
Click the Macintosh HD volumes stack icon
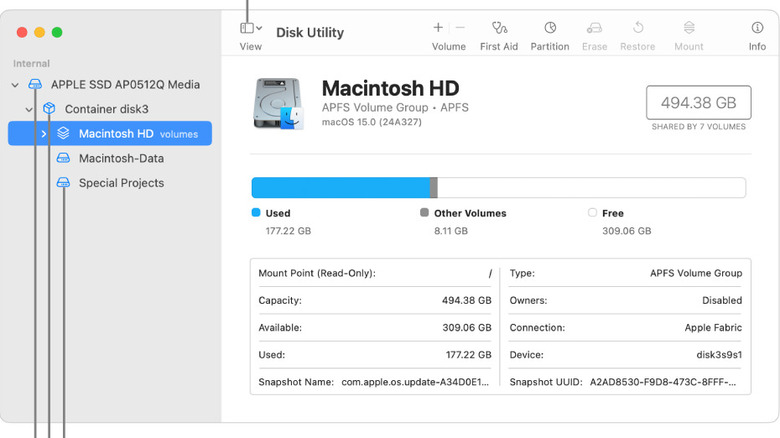click(x=63, y=133)
